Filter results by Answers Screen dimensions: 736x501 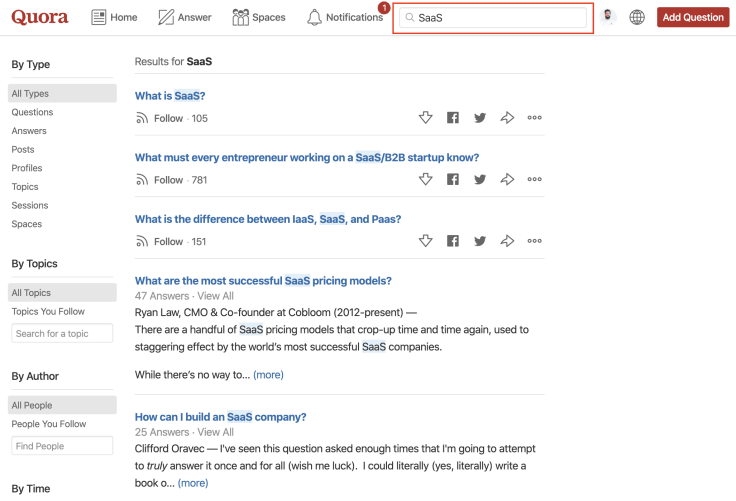click(x=29, y=131)
